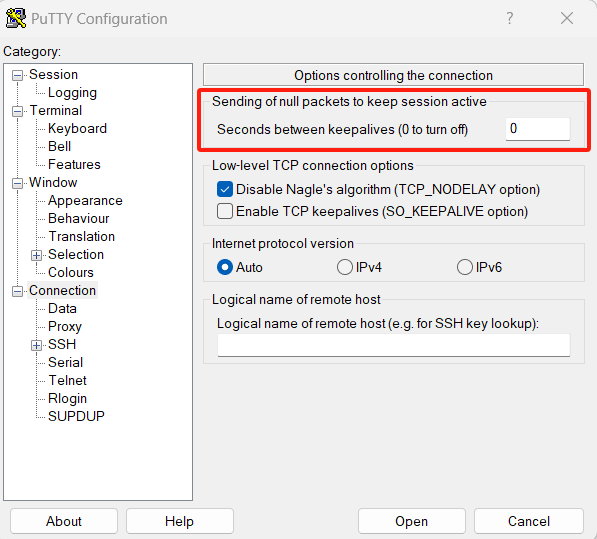Click the logical name of remote host field

(x=394, y=345)
